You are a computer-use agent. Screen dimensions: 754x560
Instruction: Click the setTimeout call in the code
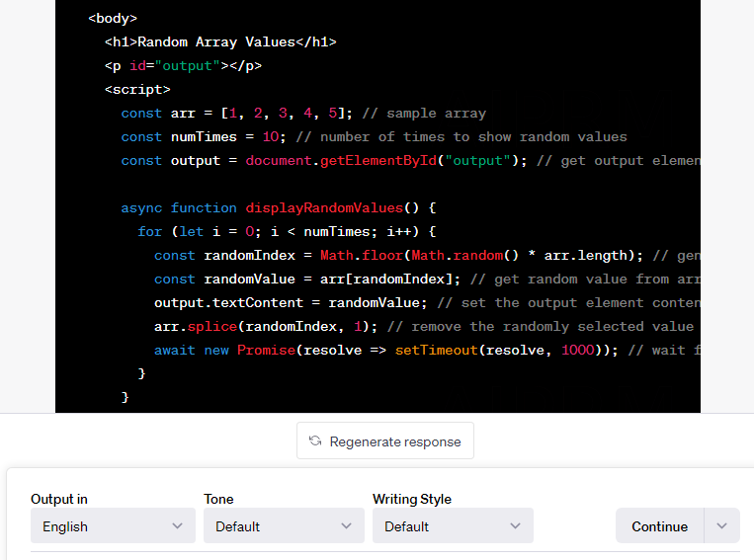[x=436, y=350]
